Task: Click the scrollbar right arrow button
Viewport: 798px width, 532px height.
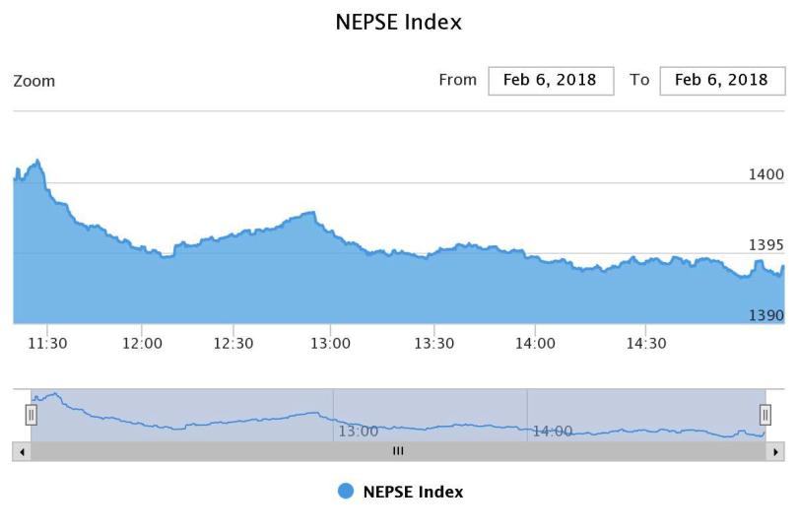Action: pos(776,451)
